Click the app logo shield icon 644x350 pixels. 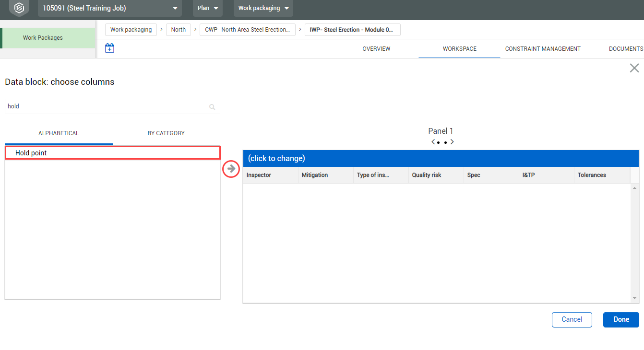(19, 8)
